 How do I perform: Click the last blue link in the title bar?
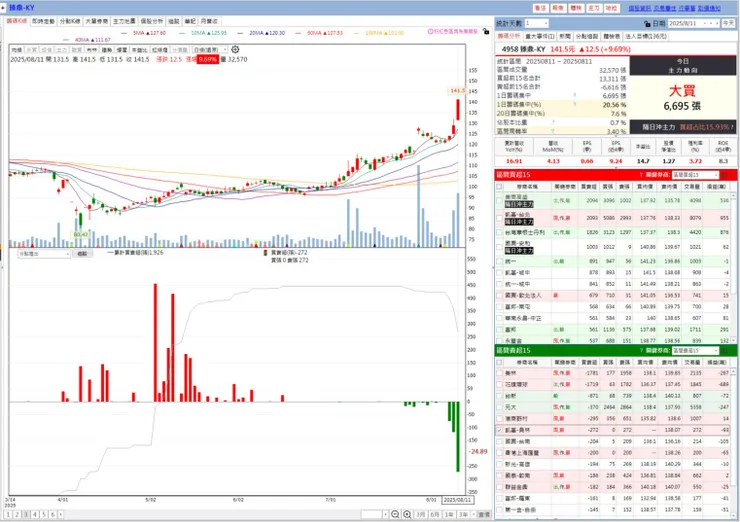click(709, 8)
